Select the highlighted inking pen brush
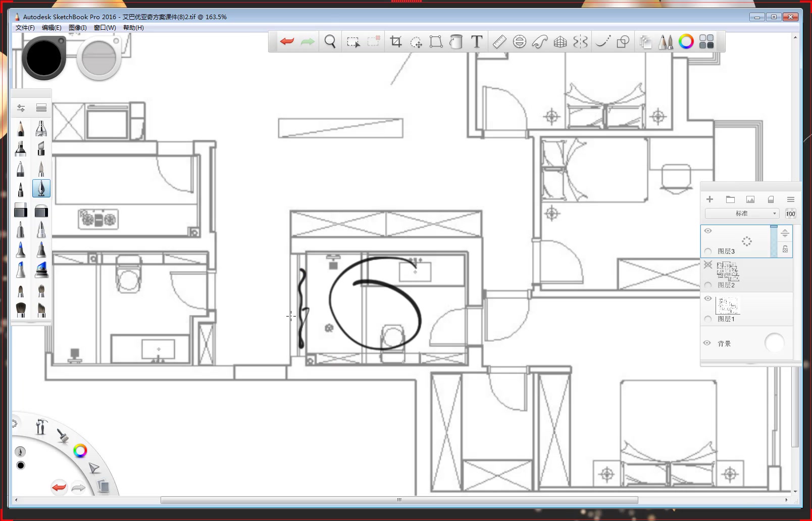This screenshot has width=812, height=521. tap(41, 188)
